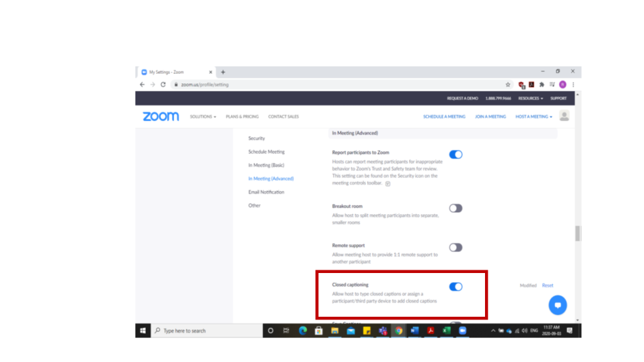Expand the Host a Meeting dropdown
The height and width of the screenshot is (362, 644).
[x=534, y=116]
